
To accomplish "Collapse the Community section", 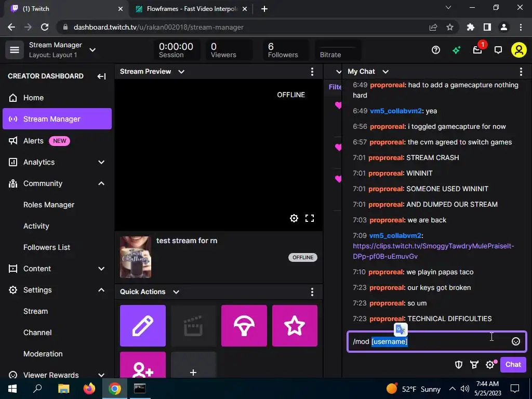I will pyautogui.click(x=101, y=183).
